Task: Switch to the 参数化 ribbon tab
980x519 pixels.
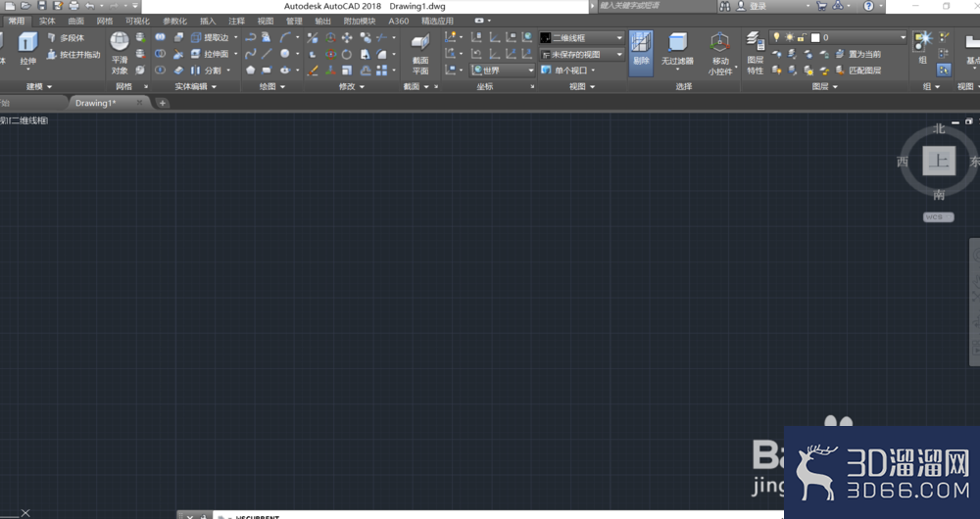Action: 174,21
